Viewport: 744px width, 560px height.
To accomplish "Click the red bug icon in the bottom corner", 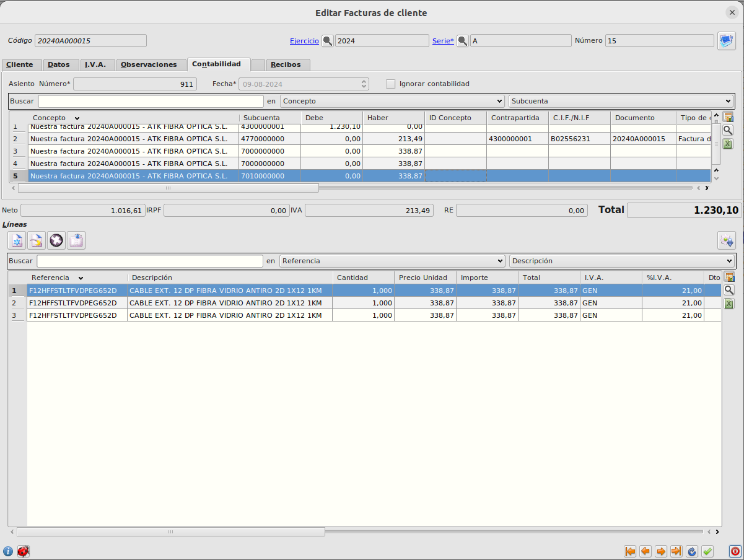I will click(24, 551).
